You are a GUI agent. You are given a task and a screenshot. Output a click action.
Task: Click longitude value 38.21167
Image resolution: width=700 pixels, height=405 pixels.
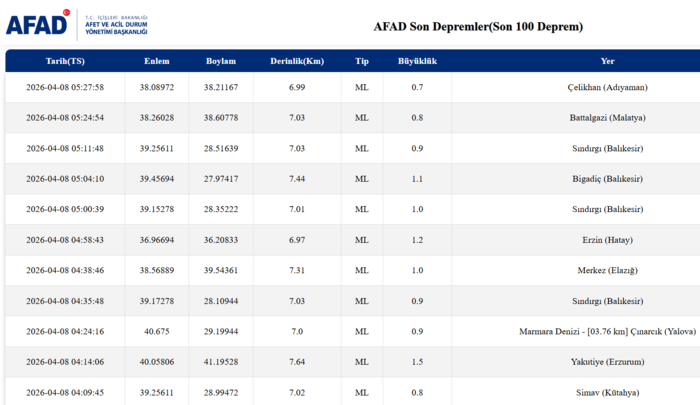click(221, 88)
